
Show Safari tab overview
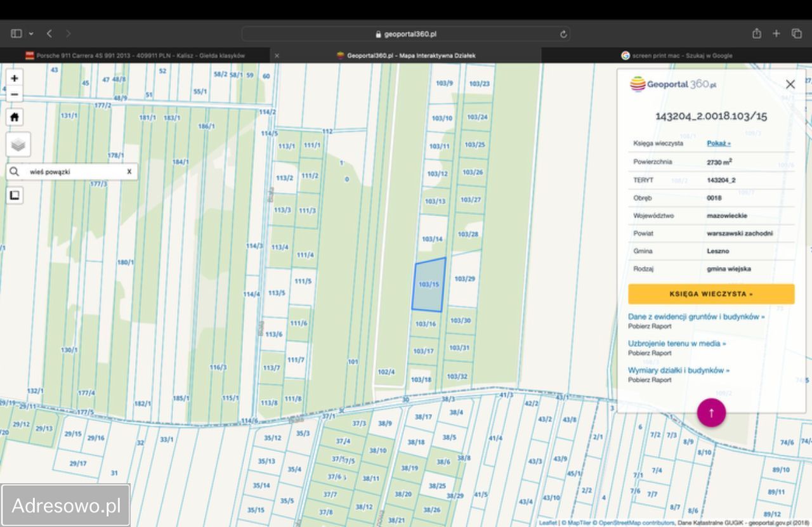click(x=796, y=34)
